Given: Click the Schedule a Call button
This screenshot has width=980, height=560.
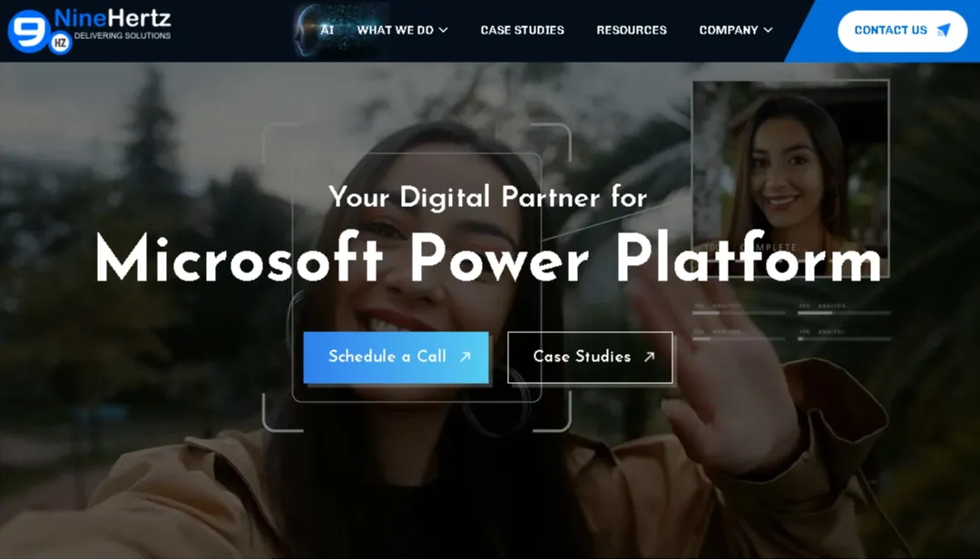Looking at the screenshot, I should point(397,358).
